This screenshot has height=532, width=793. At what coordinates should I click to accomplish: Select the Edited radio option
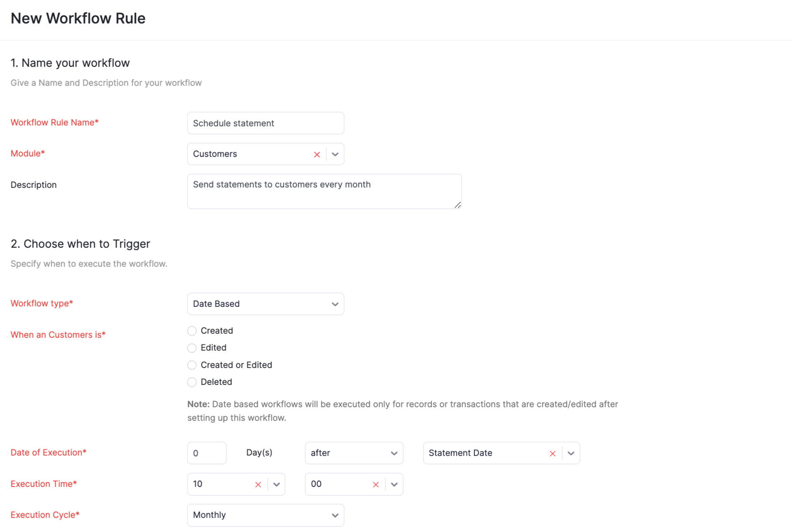[x=192, y=348]
